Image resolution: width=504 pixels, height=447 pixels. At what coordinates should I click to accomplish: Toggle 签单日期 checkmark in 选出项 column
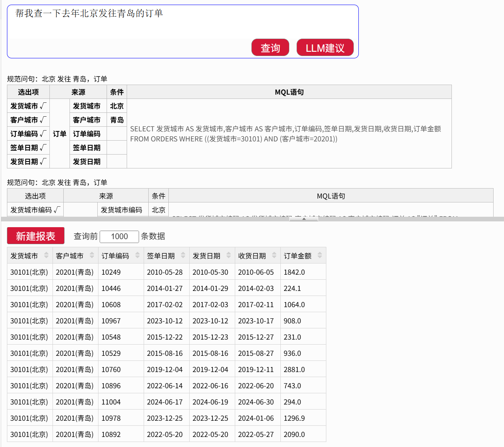click(x=43, y=148)
